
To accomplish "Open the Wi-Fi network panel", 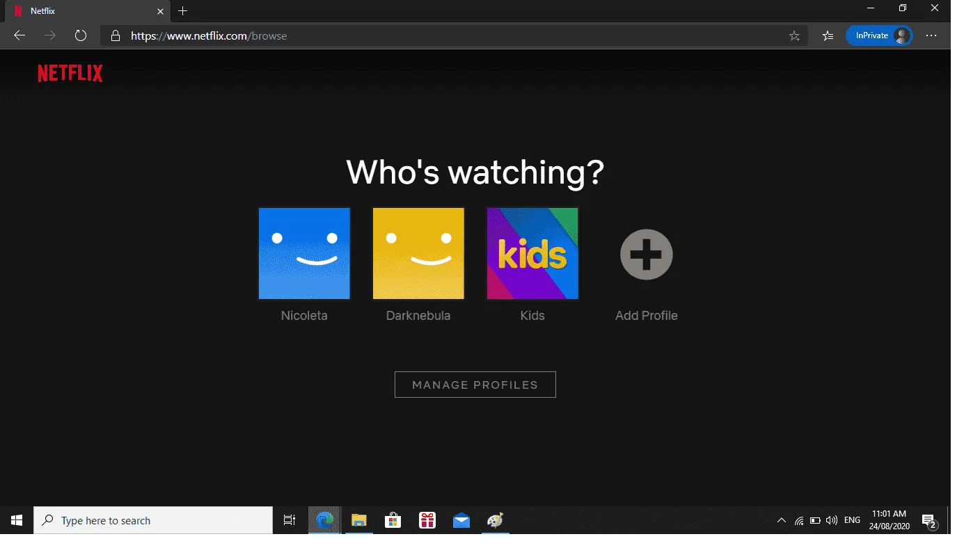I will click(799, 520).
